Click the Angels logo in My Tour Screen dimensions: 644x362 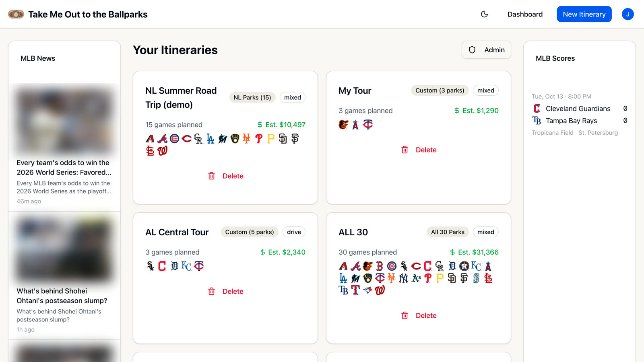(x=355, y=125)
